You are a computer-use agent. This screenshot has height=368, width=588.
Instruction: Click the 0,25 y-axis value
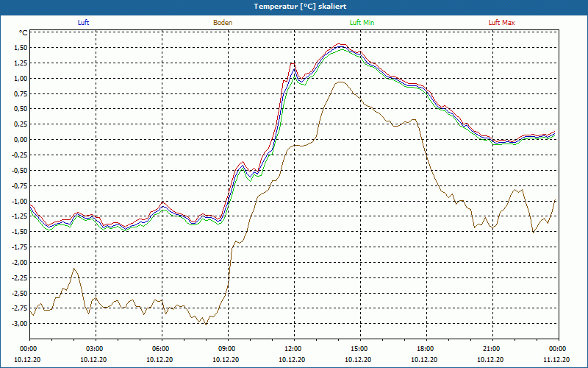pyautogui.click(x=21, y=124)
